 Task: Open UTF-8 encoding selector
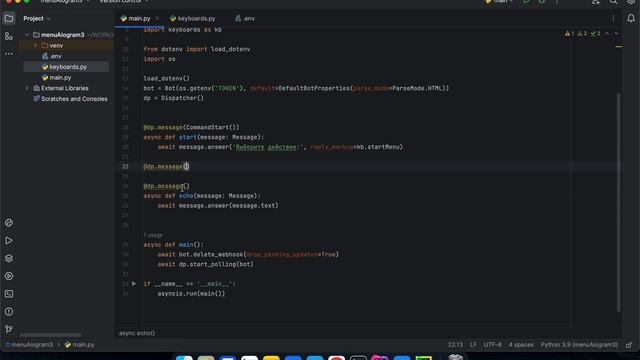[492, 345]
